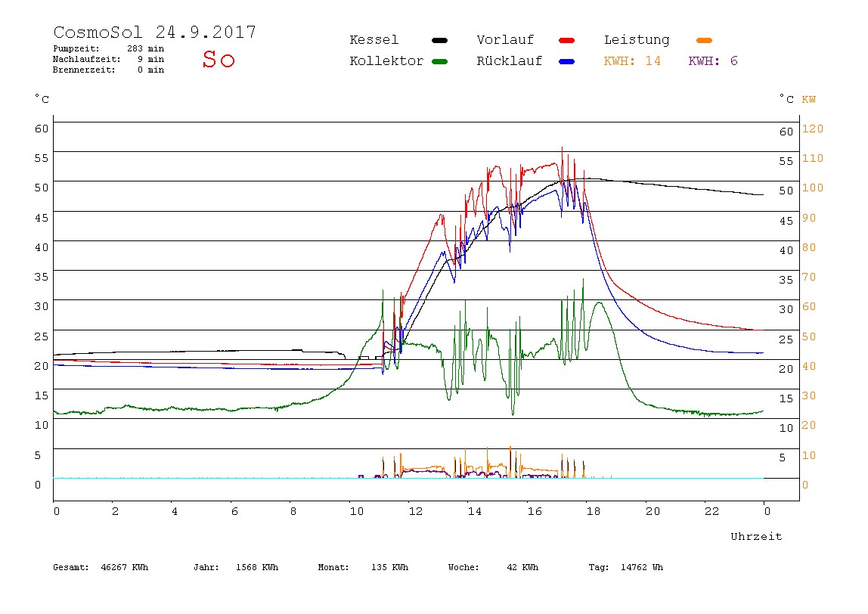Click the purple "KWH: 6" readout
868x614 pixels.
[x=713, y=61]
